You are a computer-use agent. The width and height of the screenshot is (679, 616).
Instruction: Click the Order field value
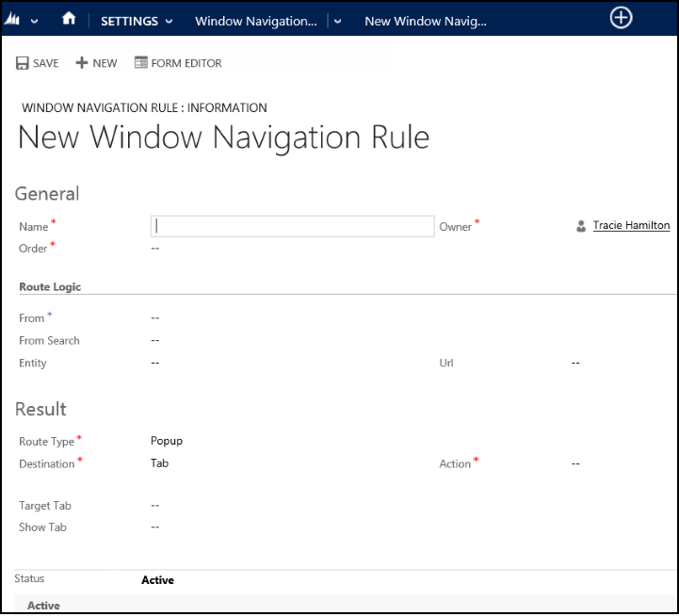tap(155, 249)
